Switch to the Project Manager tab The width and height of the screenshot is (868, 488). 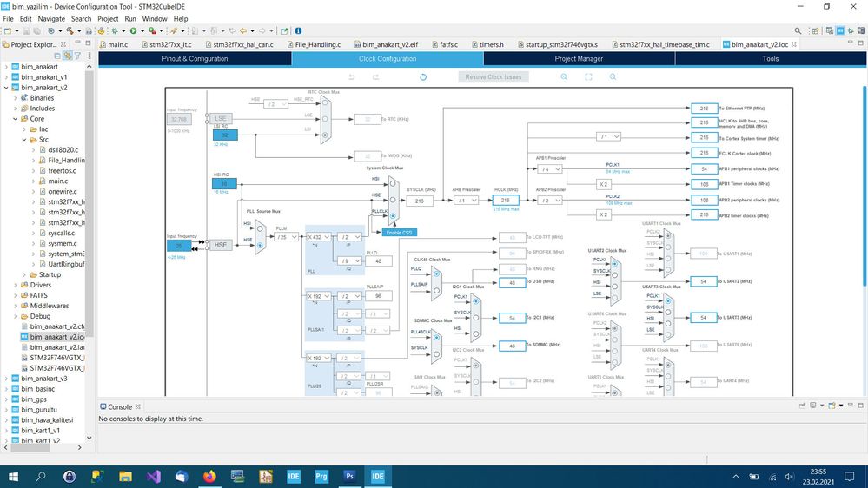tap(579, 59)
